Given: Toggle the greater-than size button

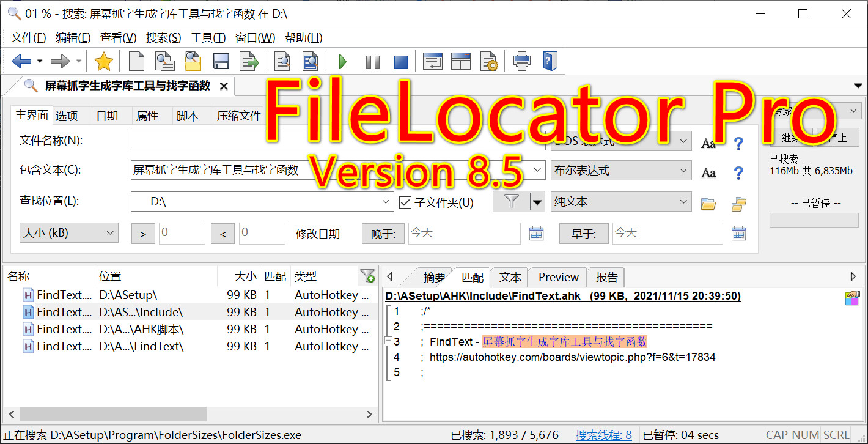Looking at the screenshot, I should coord(143,234).
